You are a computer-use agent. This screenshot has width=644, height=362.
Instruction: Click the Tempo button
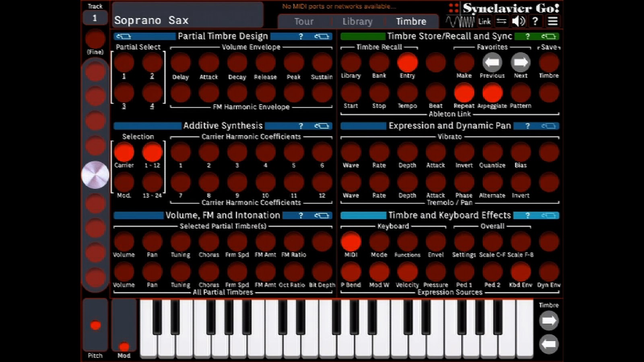pos(407,93)
